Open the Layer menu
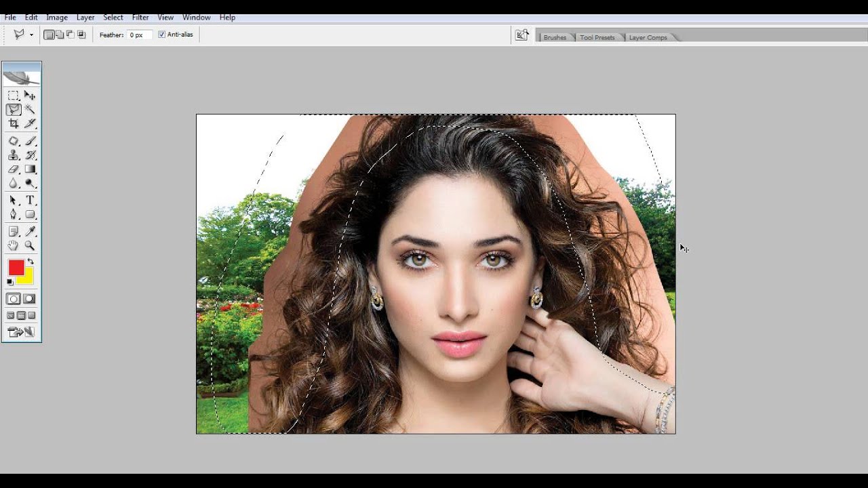This screenshot has height=488, width=868. [85, 18]
